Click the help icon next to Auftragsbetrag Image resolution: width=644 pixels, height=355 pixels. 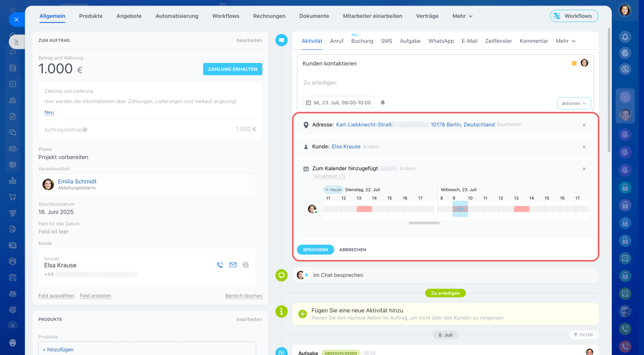point(85,129)
